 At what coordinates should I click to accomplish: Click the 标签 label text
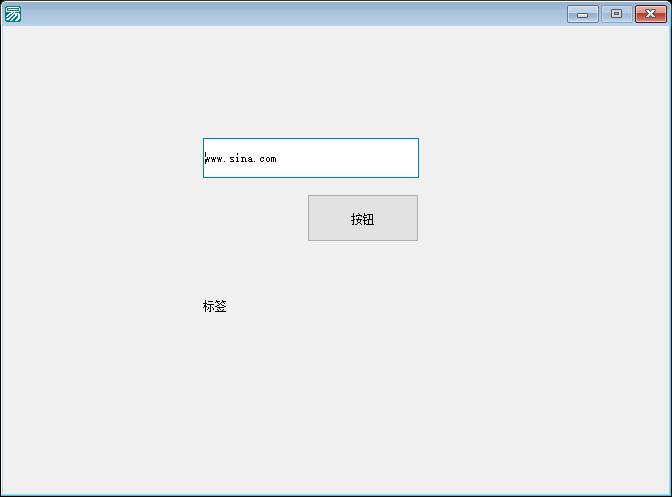214,306
